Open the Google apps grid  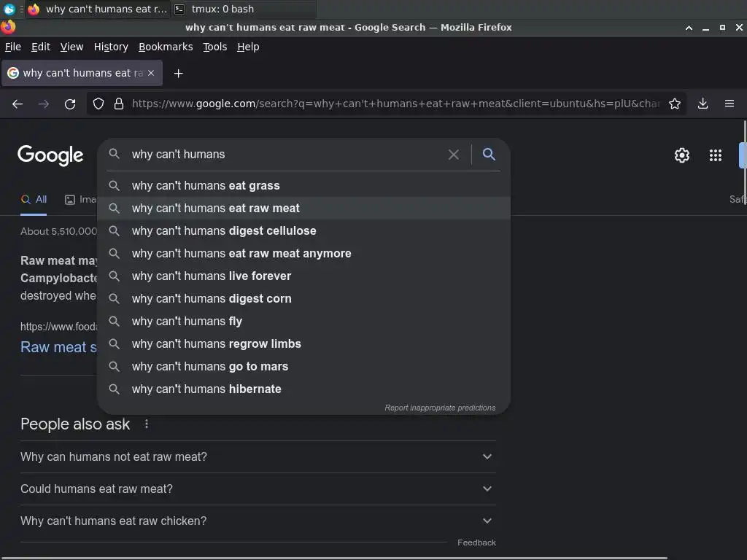[x=716, y=155]
